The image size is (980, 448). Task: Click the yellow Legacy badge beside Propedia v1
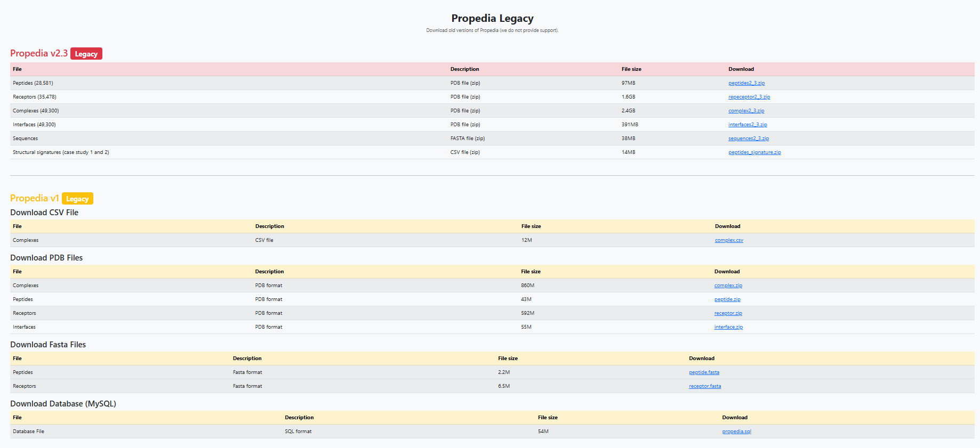coord(77,199)
